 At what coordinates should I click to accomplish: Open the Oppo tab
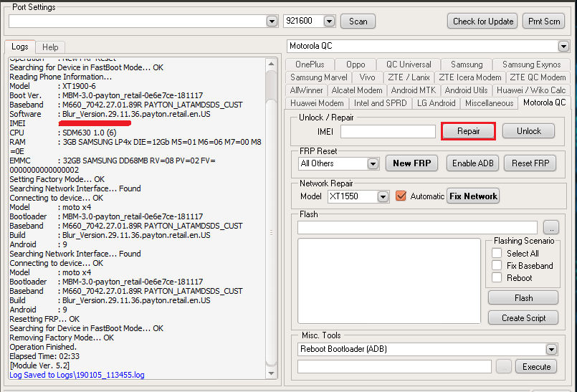356,64
